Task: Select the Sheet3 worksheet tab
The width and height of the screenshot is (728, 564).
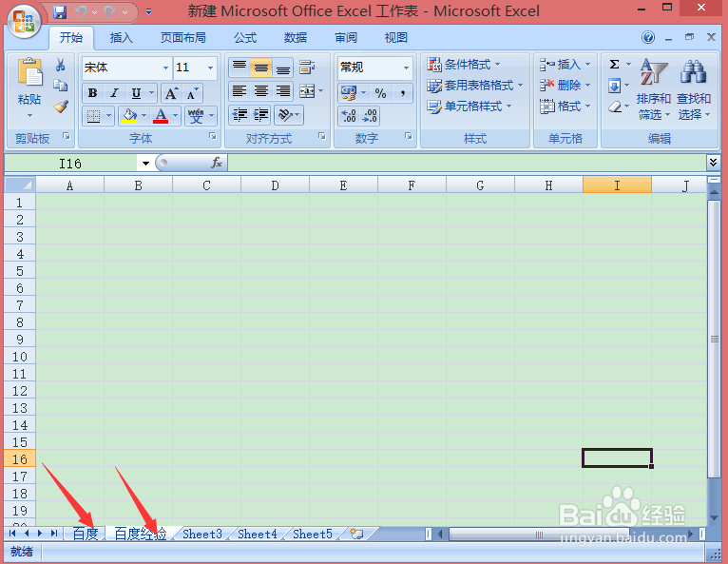Action: click(x=202, y=534)
